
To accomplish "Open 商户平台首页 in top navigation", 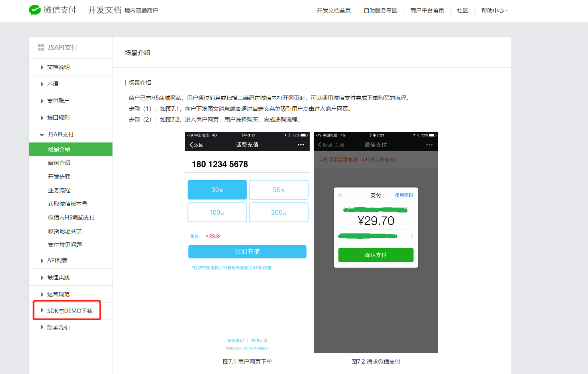I will tap(427, 10).
